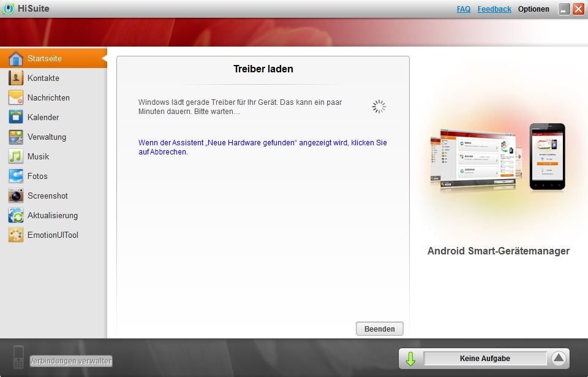Click the Screenshot camera icon
Screen dimensions: 588x377
(x=16, y=196)
